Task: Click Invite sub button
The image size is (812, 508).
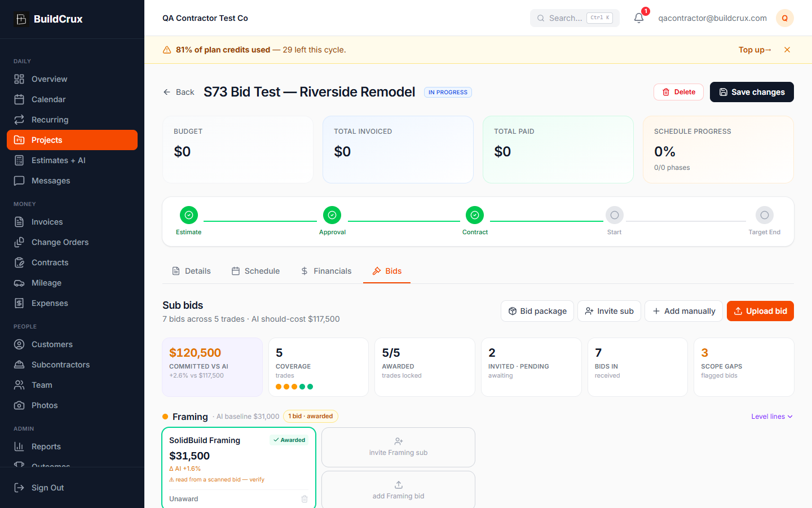Action: coord(609,311)
